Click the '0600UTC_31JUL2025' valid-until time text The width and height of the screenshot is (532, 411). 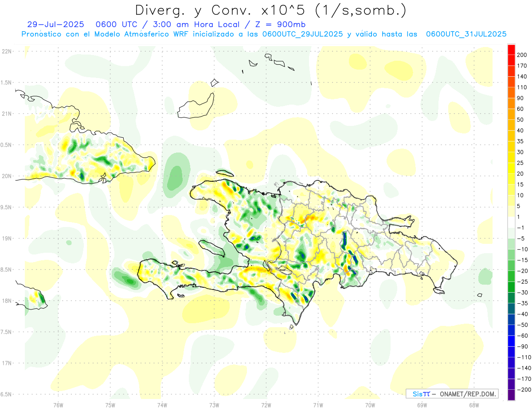point(466,34)
